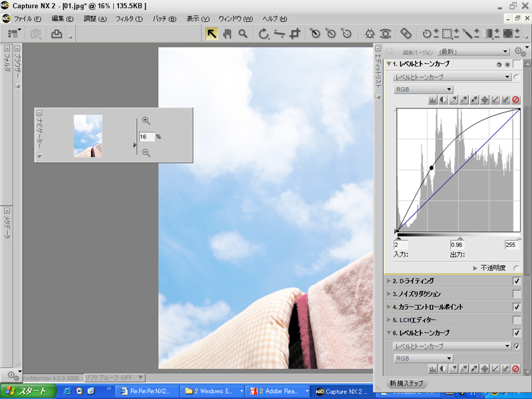Click zoom-in magnifier in navigator panel
Image resolution: width=532 pixels, height=399 pixels.
[146, 121]
